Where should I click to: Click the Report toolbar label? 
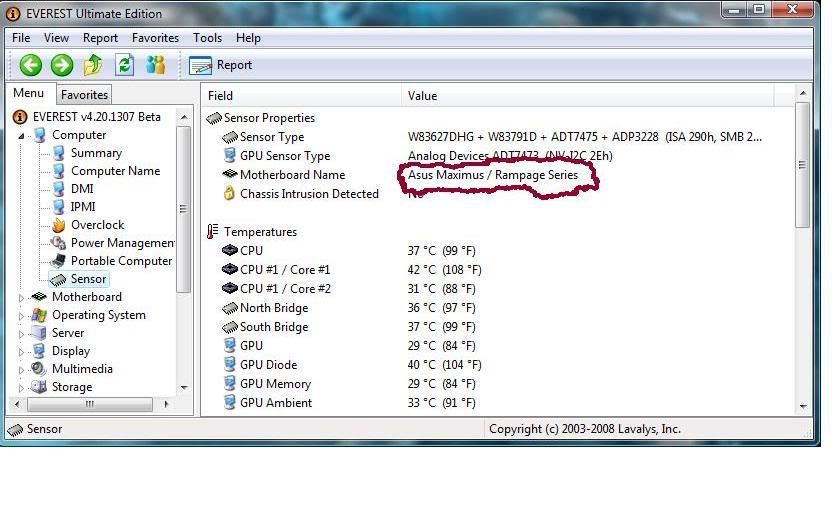pyautogui.click(x=234, y=65)
